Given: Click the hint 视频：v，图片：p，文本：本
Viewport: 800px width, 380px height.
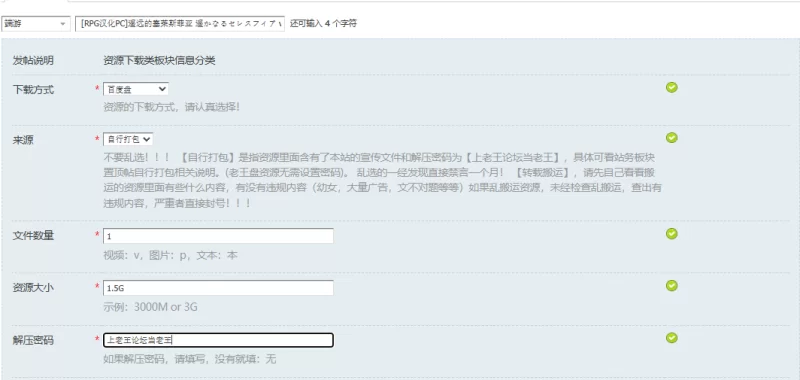Looking at the screenshot, I should coord(170,255).
